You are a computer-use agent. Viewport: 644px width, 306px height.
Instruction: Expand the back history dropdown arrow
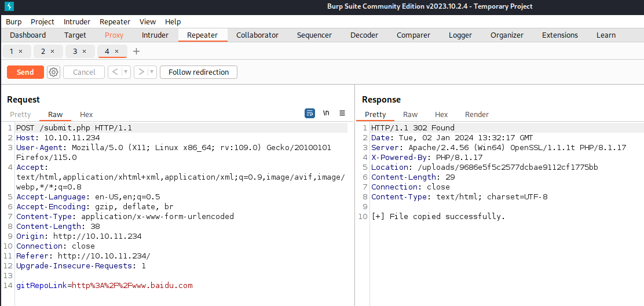(126, 72)
